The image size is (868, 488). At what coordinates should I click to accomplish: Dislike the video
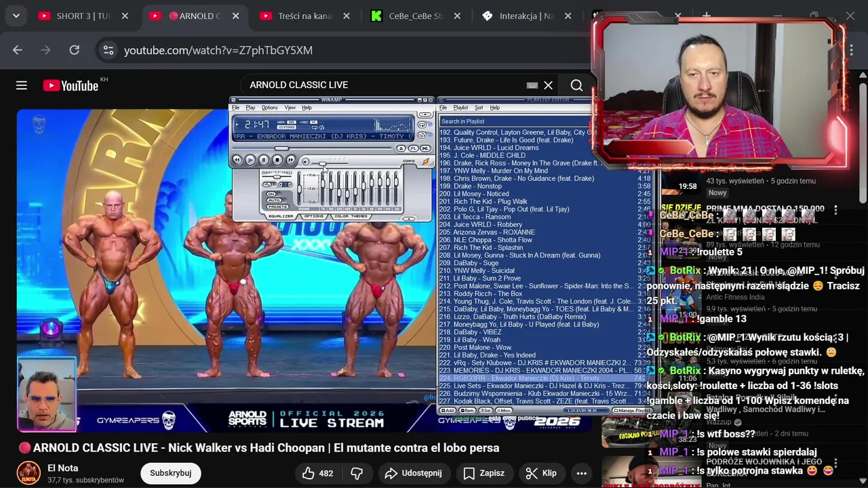pyautogui.click(x=357, y=473)
